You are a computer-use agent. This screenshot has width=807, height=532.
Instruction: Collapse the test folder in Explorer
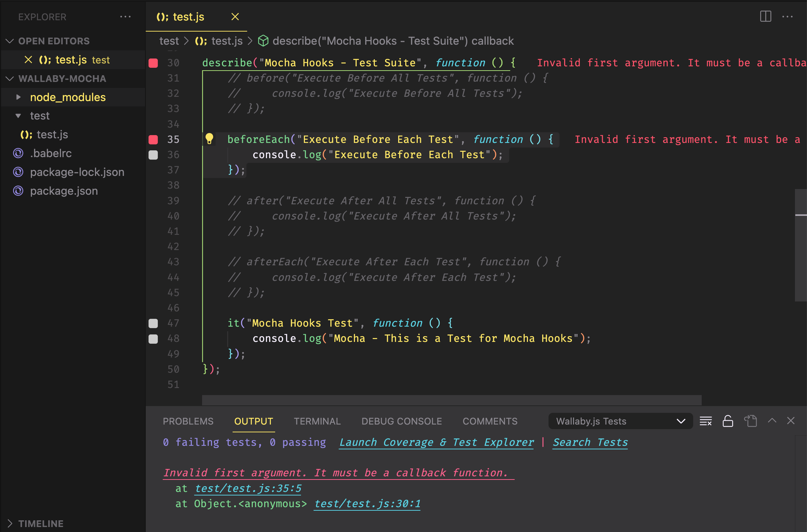[18, 116]
